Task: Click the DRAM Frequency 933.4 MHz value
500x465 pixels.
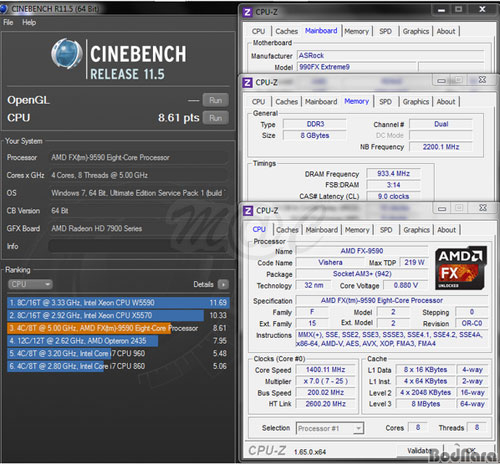Action: click(x=393, y=174)
